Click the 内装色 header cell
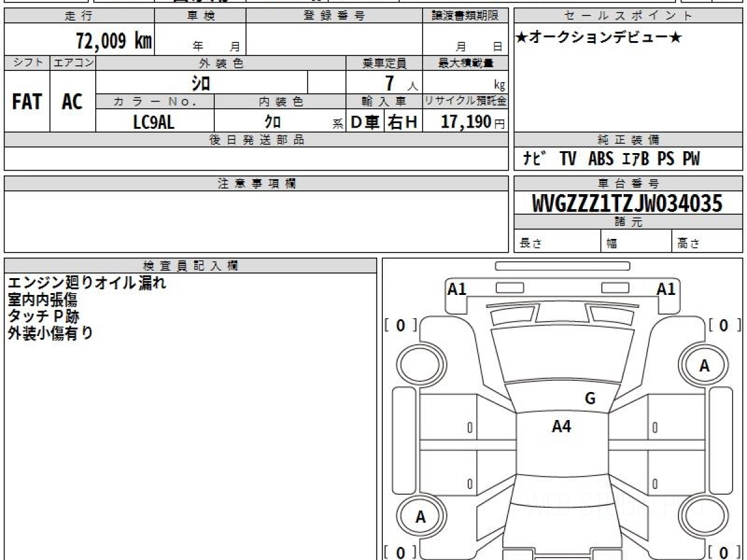 280,101
